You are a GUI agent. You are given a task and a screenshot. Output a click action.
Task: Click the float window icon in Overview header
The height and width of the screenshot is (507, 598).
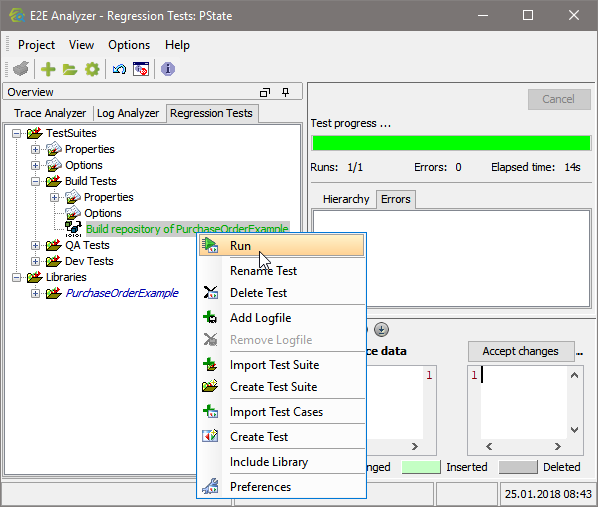pos(265,92)
